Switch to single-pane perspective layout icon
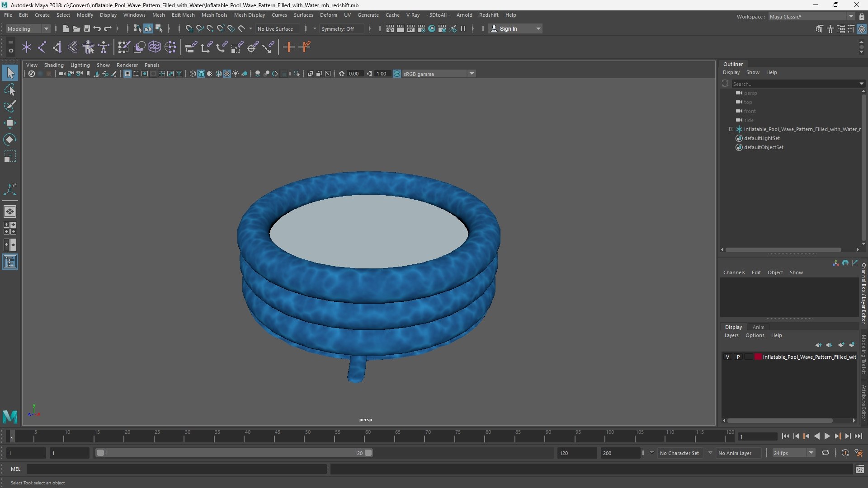868x488 pixels. point(10,211)
